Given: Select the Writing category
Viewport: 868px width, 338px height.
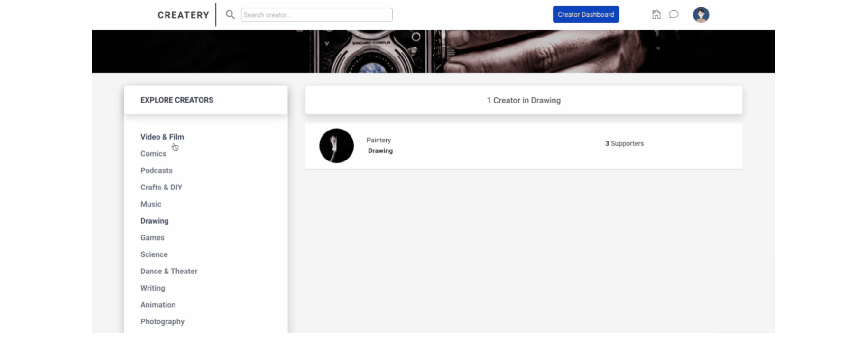Looking at the screenshot, I should click(x=153, y=288).
